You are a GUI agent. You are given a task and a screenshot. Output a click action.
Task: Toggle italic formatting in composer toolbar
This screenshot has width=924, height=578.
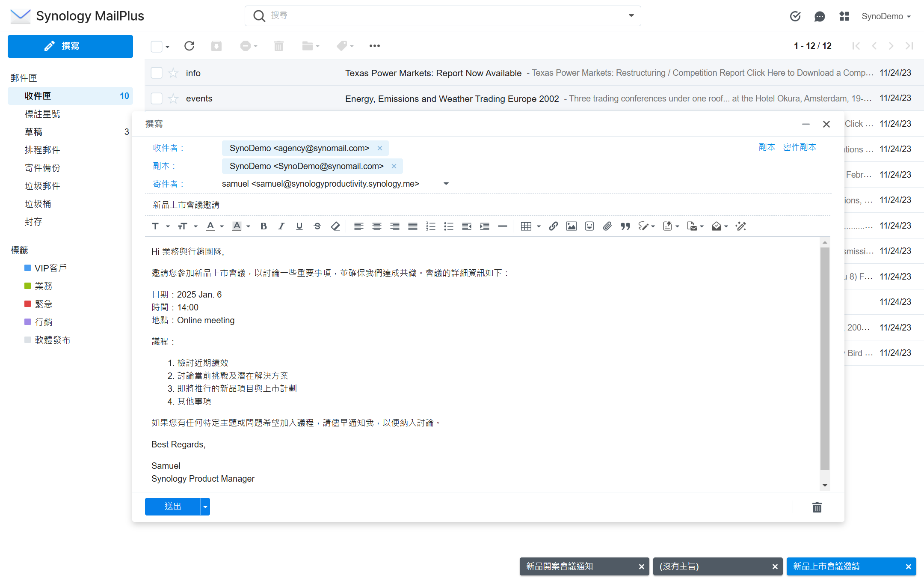(281, 226)
